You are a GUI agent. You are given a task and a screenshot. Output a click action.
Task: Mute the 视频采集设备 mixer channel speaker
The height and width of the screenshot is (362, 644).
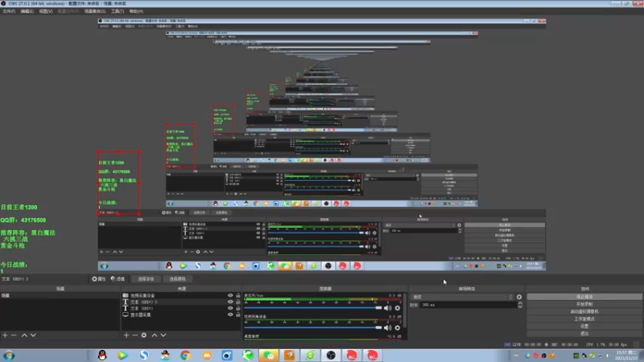click(x=388, y=327)
